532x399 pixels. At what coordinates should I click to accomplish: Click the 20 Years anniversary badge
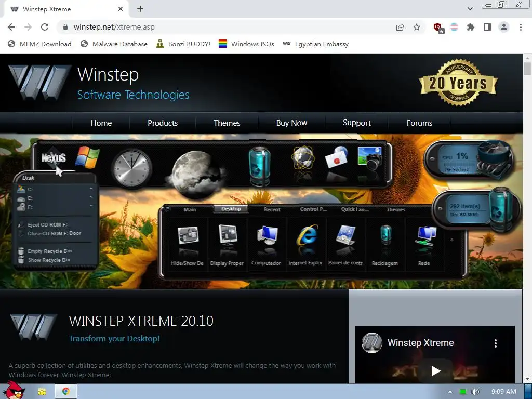[458, 83]
